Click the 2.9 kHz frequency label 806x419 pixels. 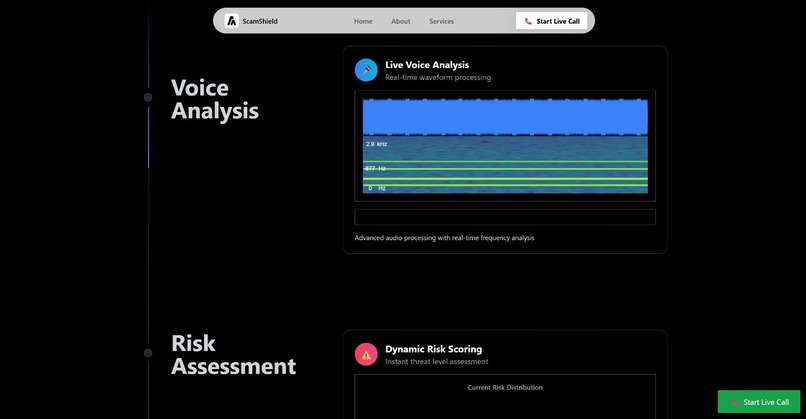click(x=376, y=144)
